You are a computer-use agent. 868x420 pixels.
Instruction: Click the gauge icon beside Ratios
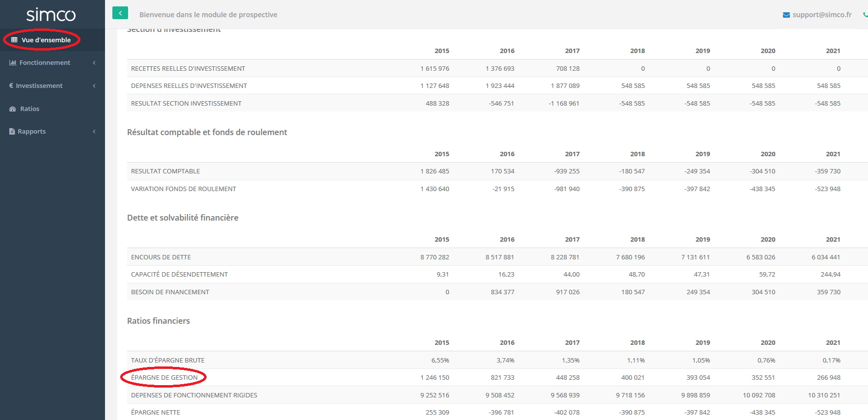coord(13,109)
